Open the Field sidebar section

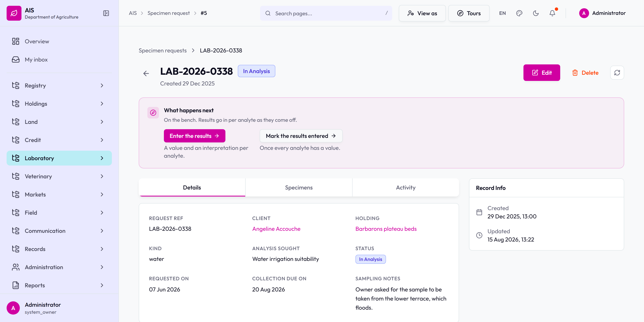59,213
